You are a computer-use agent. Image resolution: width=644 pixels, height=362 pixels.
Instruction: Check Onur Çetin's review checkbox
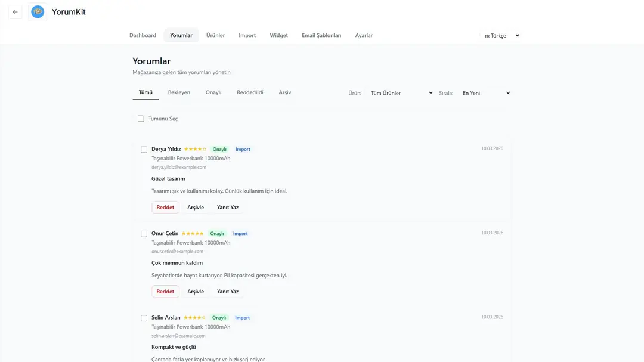click(144, 234)
